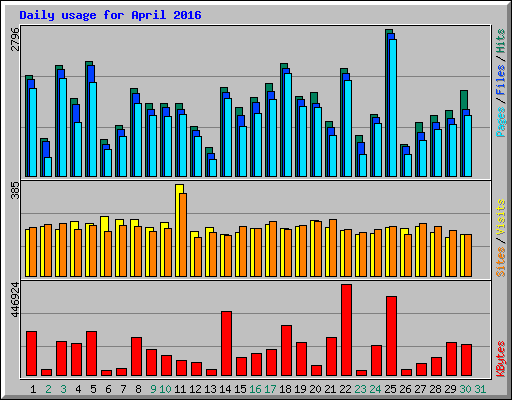Click the red KBytes bar for day 25

click(391, 336)
